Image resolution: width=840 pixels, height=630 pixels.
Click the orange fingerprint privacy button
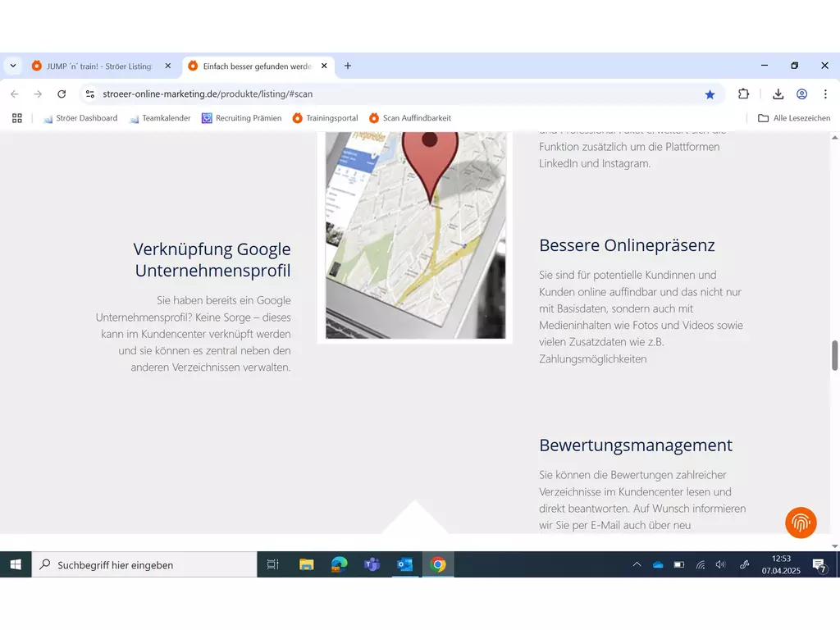click(801, 523)
